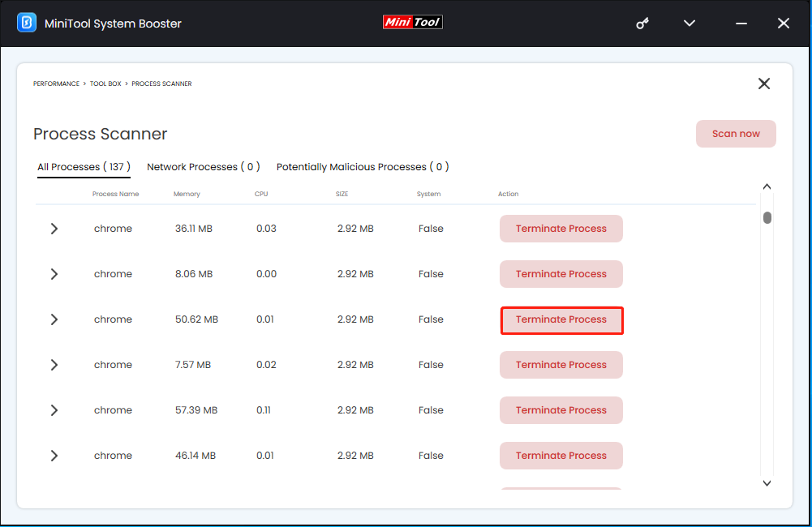Go to TOOL BOX breadcrumb

(x=105, y=84)
